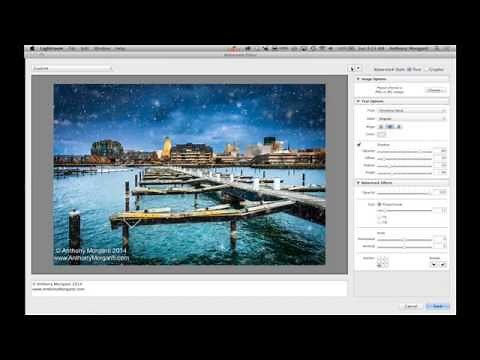Image resolution: width=480 pixels, height=360 pixels.
Task: Click the harbor photo preview
Action: click(x=189, y=174)
